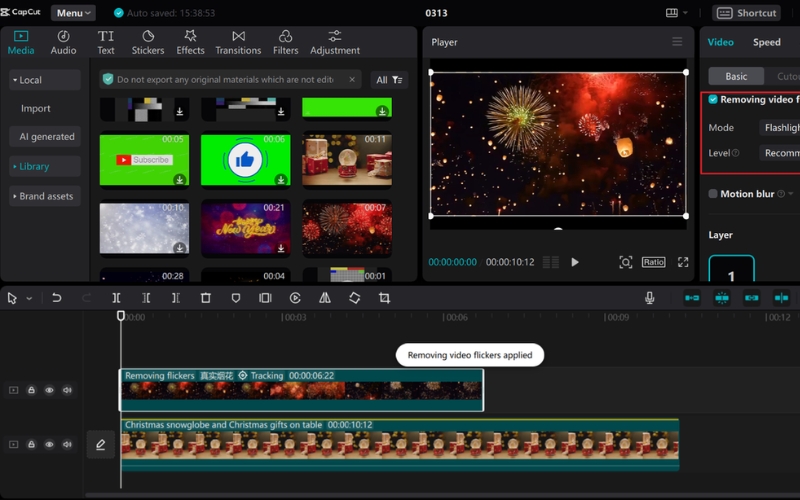The width and height of the screenshot is (800, 500).
Task: Select the Subscribe green screen clip
Action: (144, 160)
